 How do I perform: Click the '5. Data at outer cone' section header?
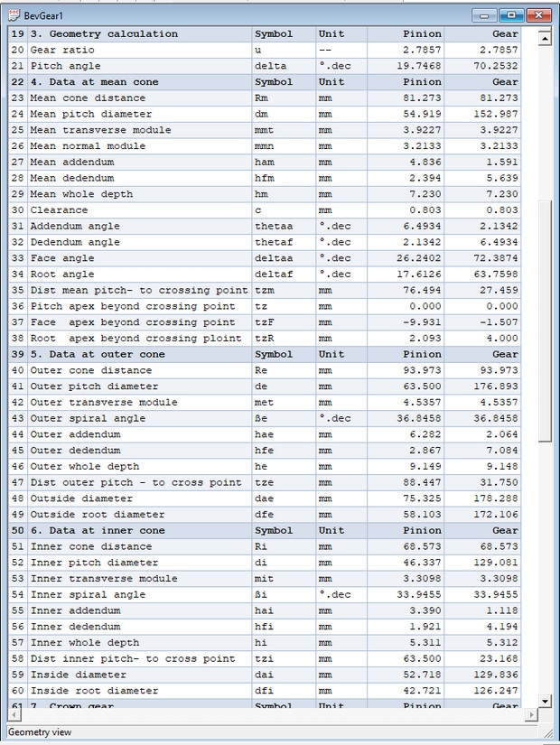[98, 355]
